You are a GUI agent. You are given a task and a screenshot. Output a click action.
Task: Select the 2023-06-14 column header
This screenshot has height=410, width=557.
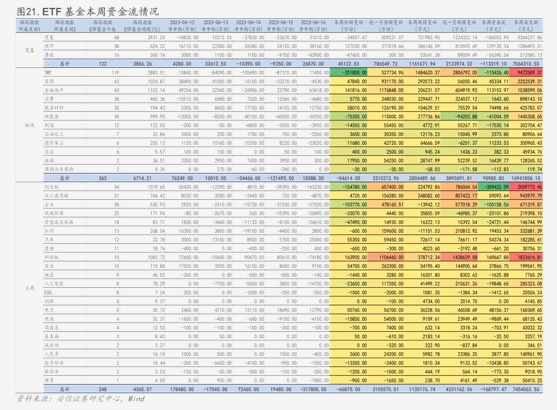pyautogui.click(x=248, y=25)
